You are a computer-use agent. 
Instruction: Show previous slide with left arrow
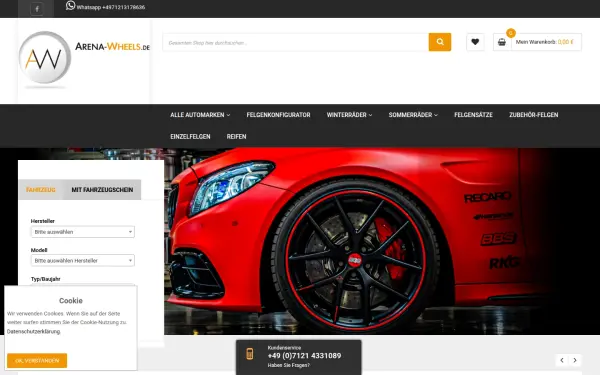click(x=562, y=360)
